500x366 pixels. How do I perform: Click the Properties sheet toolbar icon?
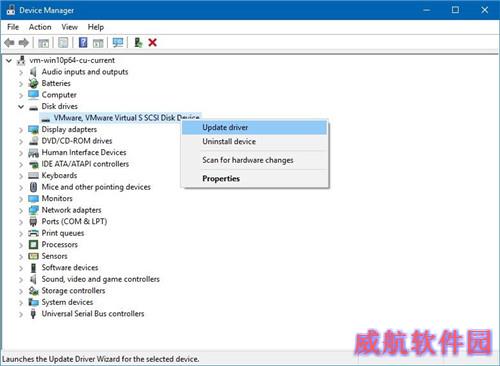pyautogui.click(x=63, y=43)
